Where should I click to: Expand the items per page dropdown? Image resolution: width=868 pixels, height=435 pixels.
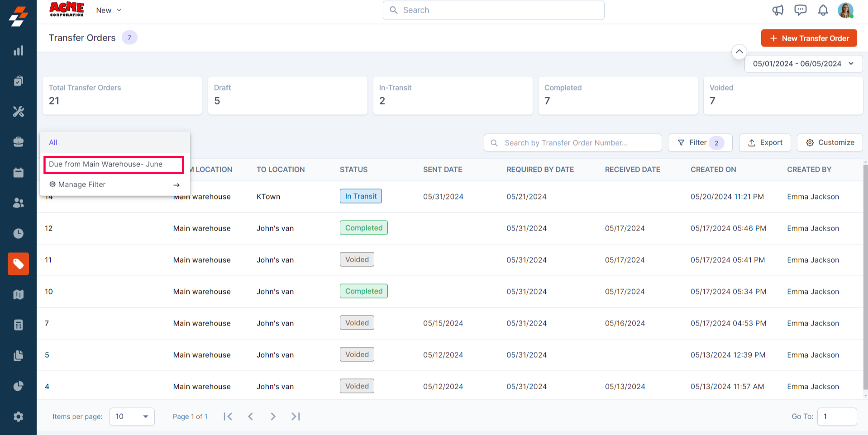132,416
